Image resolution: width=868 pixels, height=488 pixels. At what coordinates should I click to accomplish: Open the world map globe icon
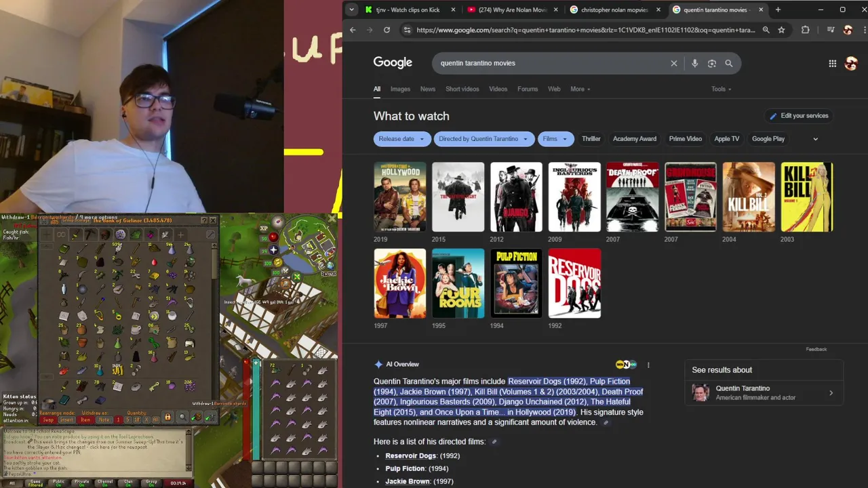331,266
